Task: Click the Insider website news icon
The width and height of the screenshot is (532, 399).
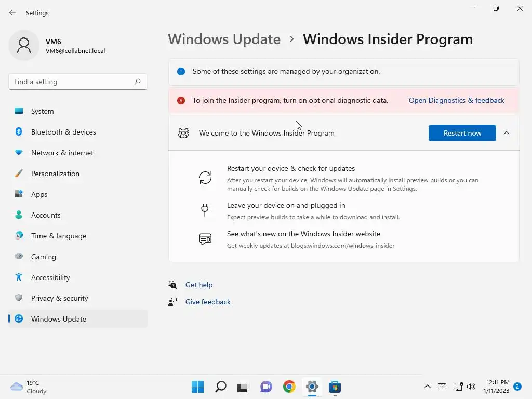Action: [x=205, y=239]
